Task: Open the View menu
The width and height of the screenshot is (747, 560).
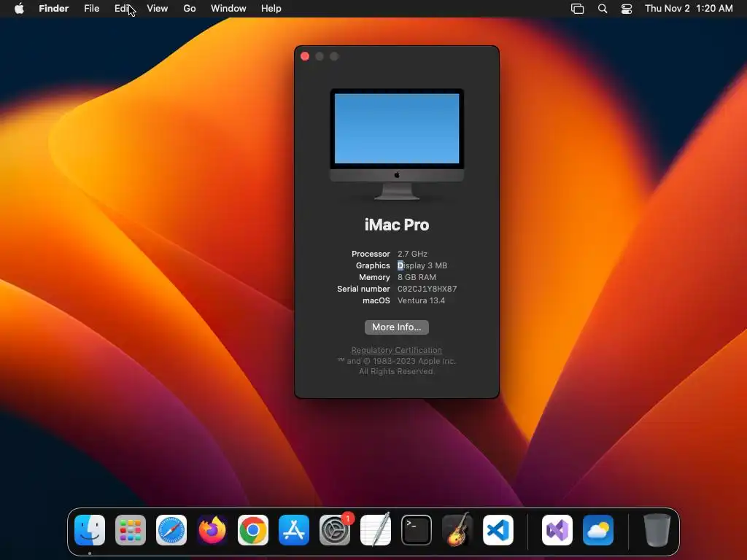Action: pos(158,9)
